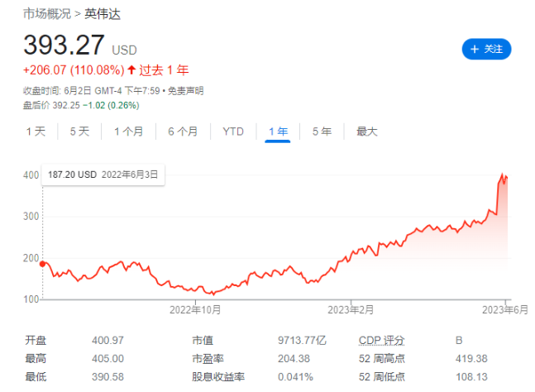Click the 市场概况 breadcrumb link
Viewport: 535px width, 392px height.
pyautogui.click(x=47, y=14)
